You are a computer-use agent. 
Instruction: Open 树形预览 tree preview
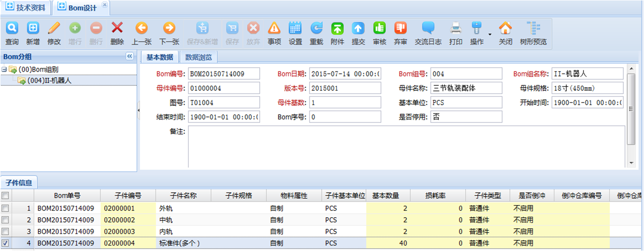click(x=533, y=29)
